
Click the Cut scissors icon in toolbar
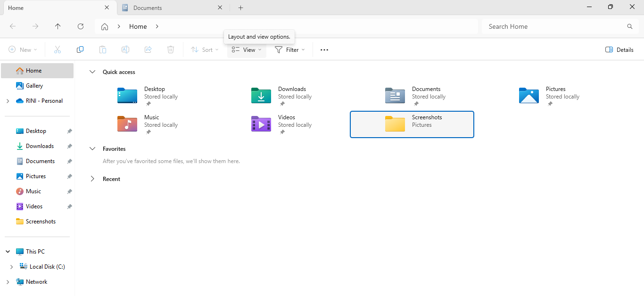pos(58,49)
